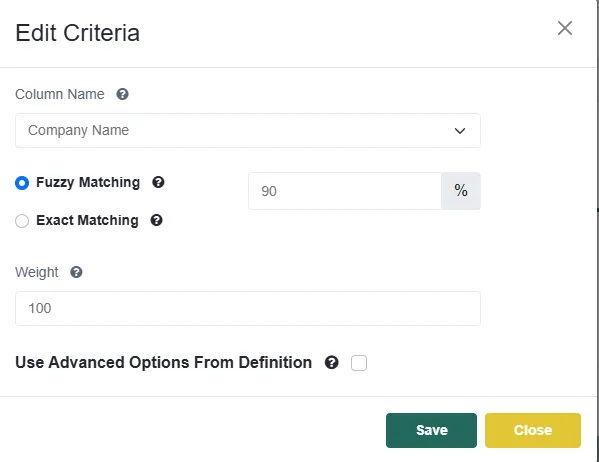
Task: Click the Weight input field showing 100
Action: pyautogui.click(x=248, y=308)
